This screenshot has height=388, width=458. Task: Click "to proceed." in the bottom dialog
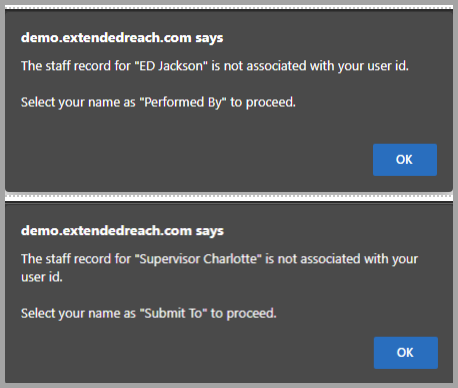pyautogui.click(x=244, y=313)
